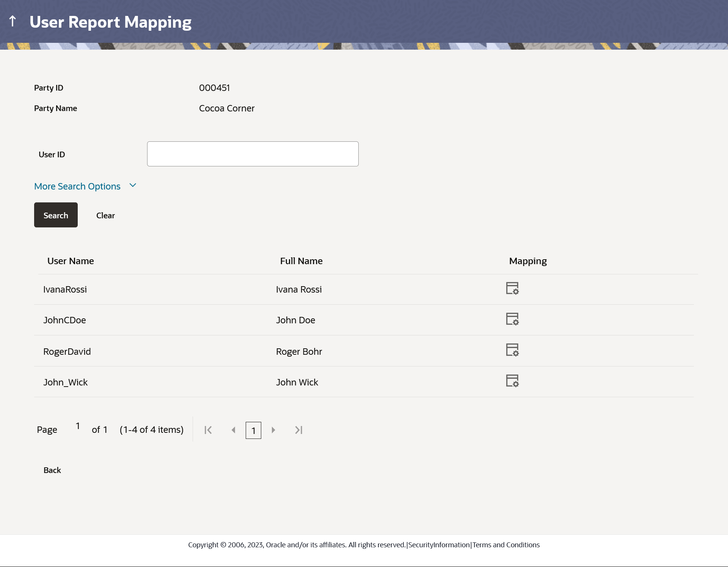
Task: Click the More Search Options link
Action: tap(77, 186)
